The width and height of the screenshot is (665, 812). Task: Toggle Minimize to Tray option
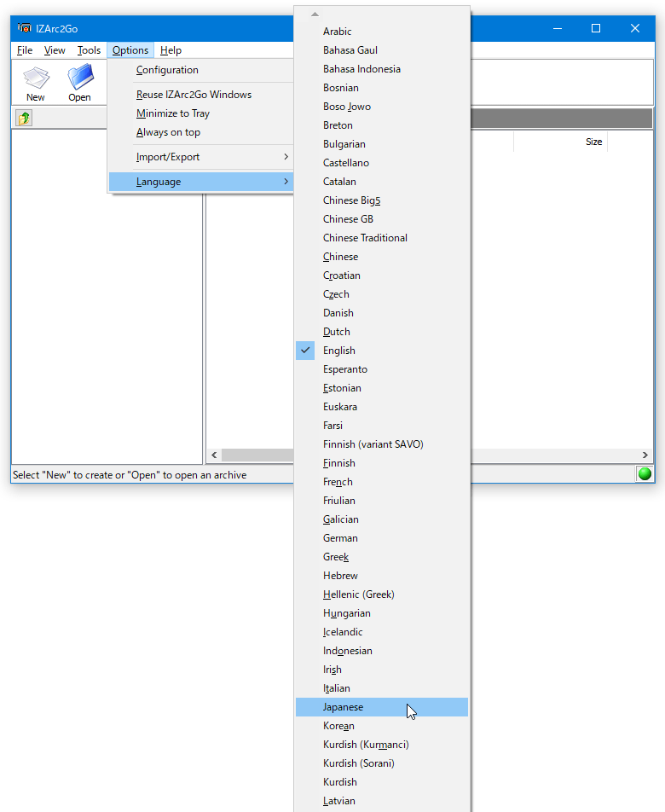coord(200,113)
